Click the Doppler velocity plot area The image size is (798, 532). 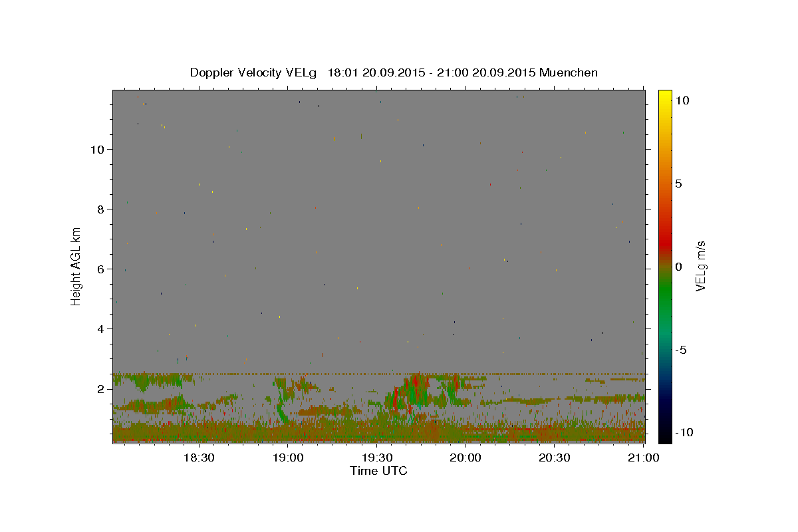coord(379,266)
